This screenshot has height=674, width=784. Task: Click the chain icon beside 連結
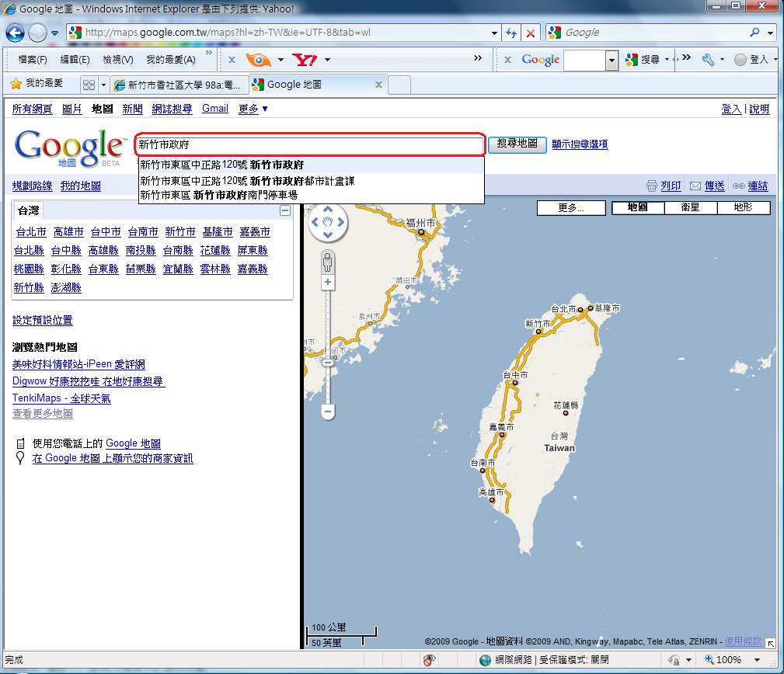pyautogui.click(x=738, y=186)
